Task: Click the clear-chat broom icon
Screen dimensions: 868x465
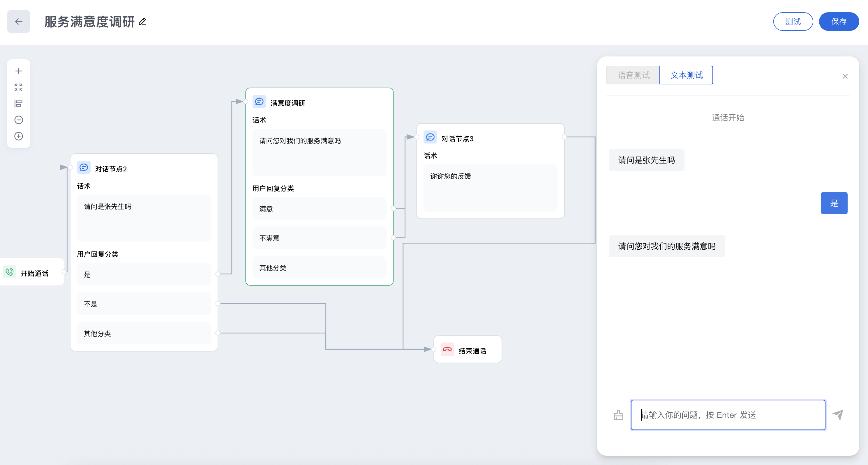Action: 618,415
